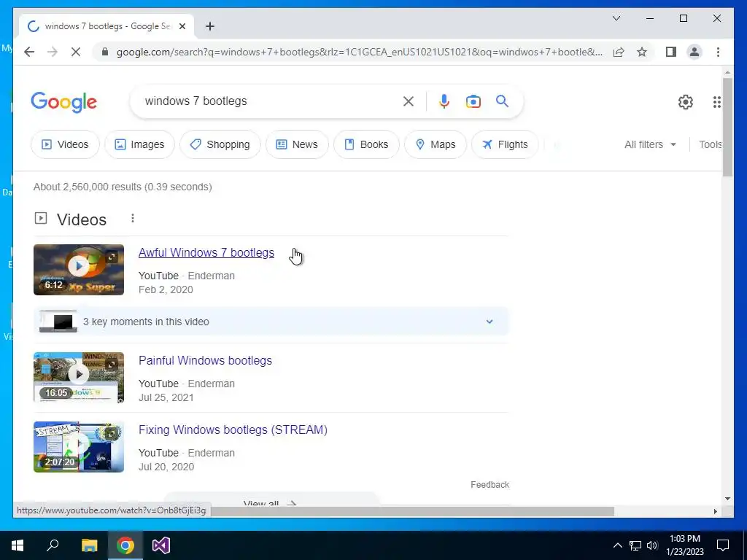Play the 16:05 video thumbnail
747x560 pixels.
(x=79, y=378)
